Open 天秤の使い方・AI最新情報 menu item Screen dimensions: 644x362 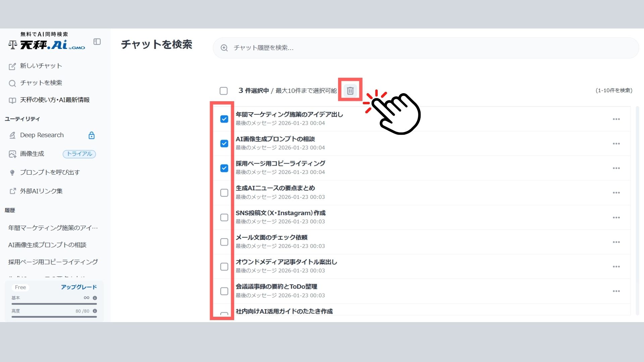(55, 100)
